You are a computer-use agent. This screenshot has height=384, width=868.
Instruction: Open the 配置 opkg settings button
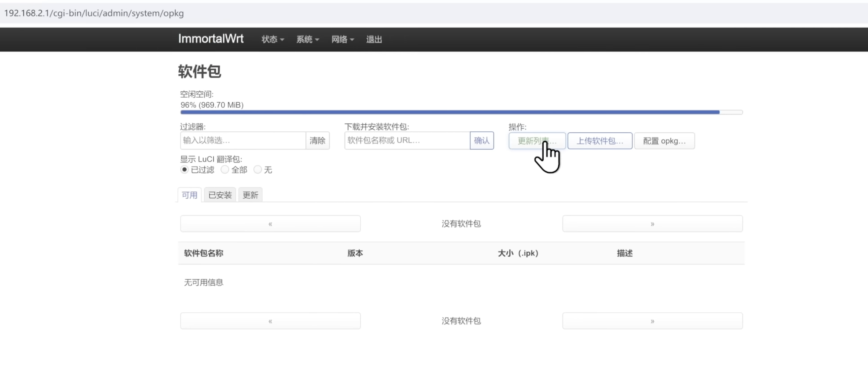(x=664, y=141)
